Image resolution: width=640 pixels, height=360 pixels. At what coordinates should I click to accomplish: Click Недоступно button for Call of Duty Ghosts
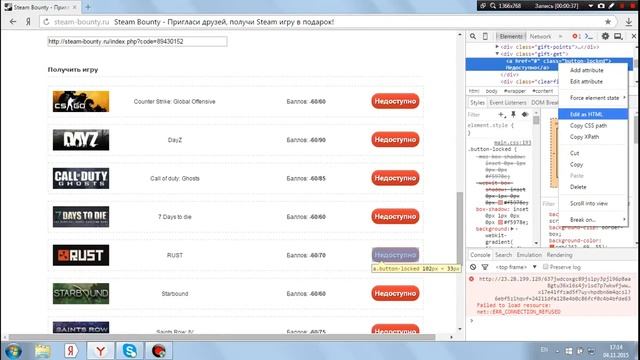pyautogui.click(x=395, y=178)
